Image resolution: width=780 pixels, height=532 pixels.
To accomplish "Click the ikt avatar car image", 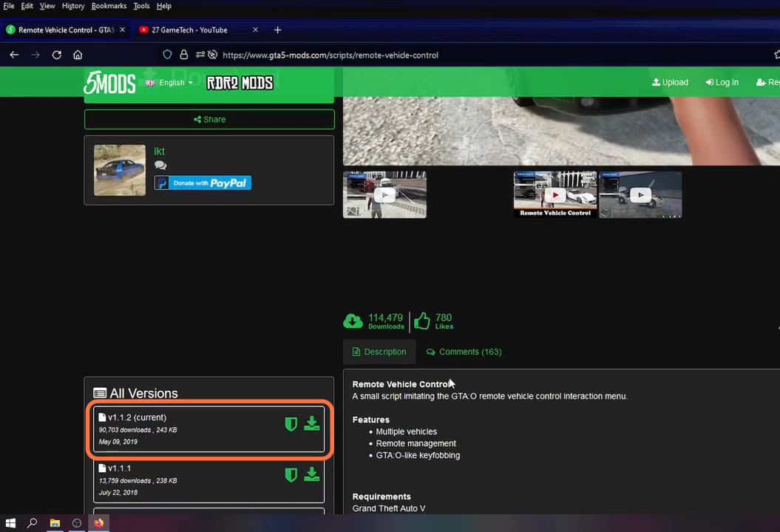I will (120, 170).
